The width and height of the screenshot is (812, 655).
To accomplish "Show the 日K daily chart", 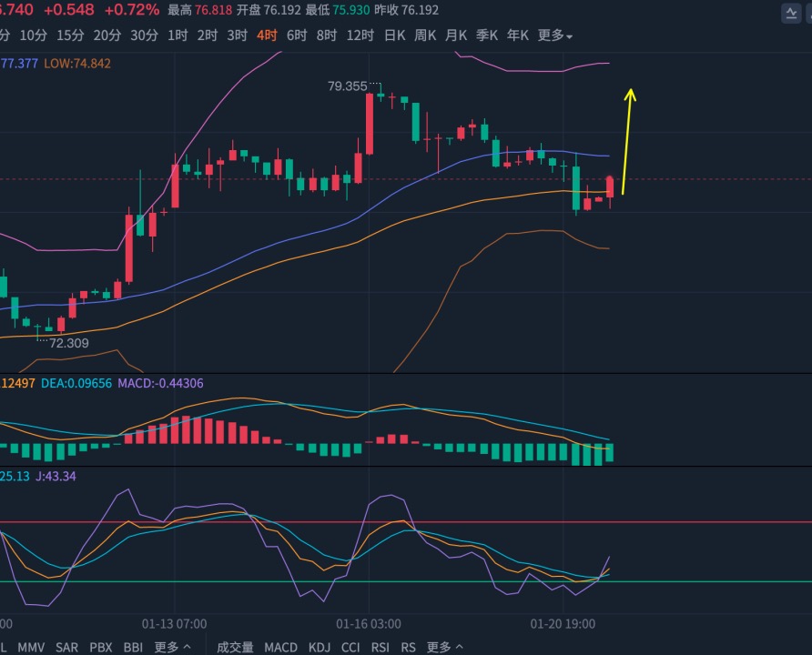I will (x=394, y=35).
